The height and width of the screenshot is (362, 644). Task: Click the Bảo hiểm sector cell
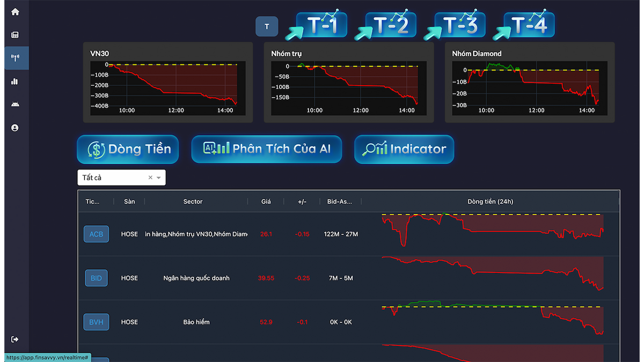click(196, 322)
